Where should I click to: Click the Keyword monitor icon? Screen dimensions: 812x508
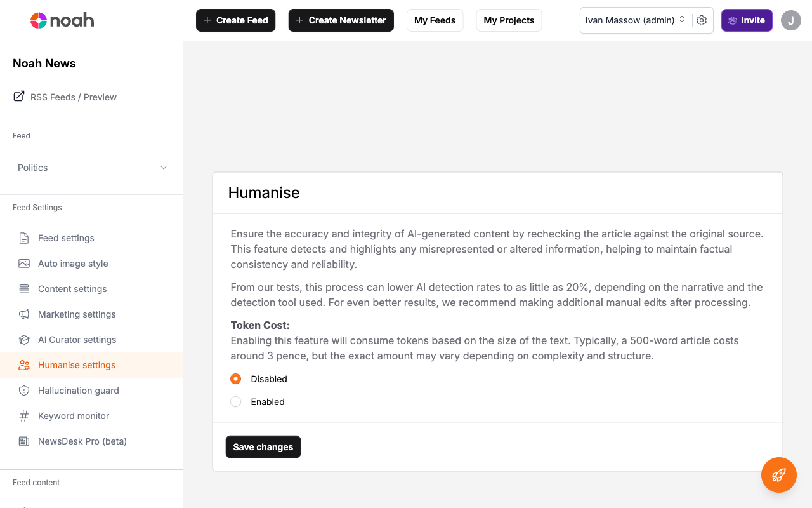25,416
